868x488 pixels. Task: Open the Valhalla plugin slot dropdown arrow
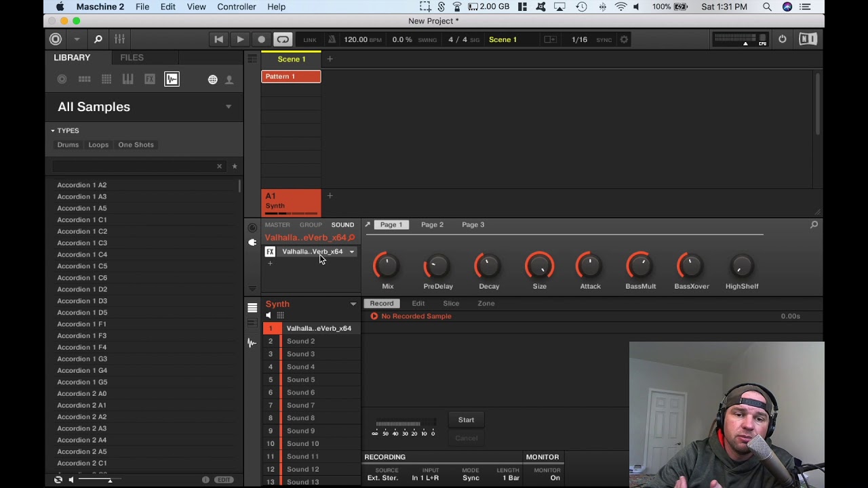(x=351, y=251)
